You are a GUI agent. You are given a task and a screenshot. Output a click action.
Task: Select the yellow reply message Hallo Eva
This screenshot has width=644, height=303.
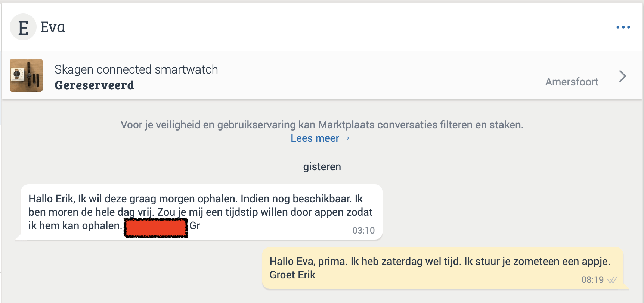[440, 262]
